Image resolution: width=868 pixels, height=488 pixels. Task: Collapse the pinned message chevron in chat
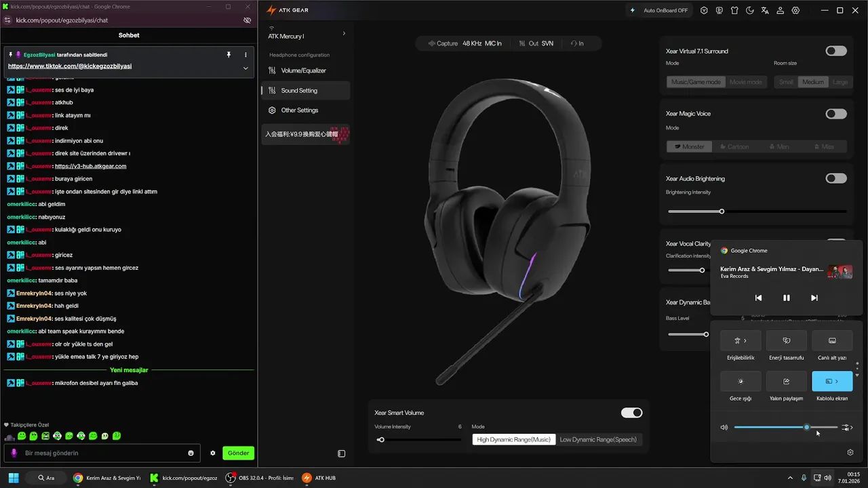coord(245,68)
